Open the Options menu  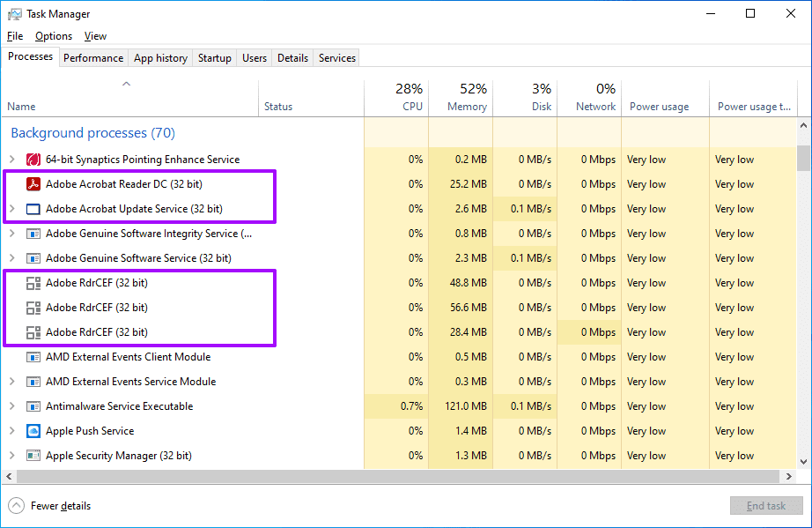pos(54,36)
